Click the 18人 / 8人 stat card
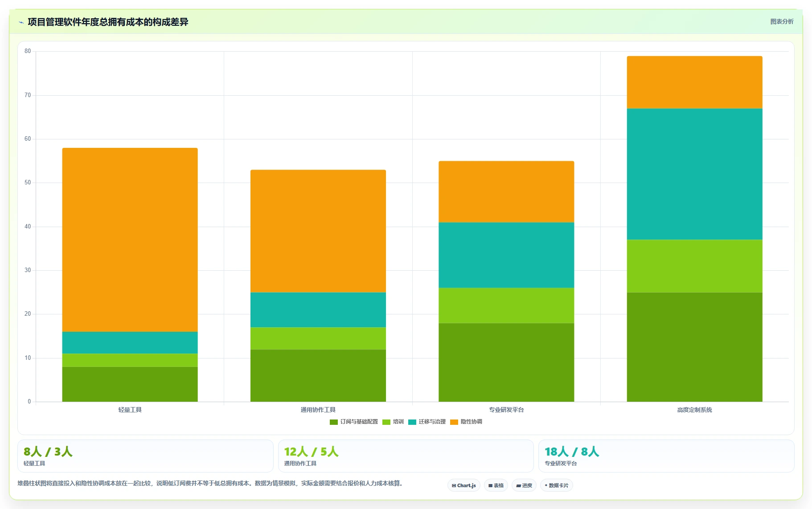The height and width of the screenshot is (509, 812). pyautogui.click(x=666, y=456)
